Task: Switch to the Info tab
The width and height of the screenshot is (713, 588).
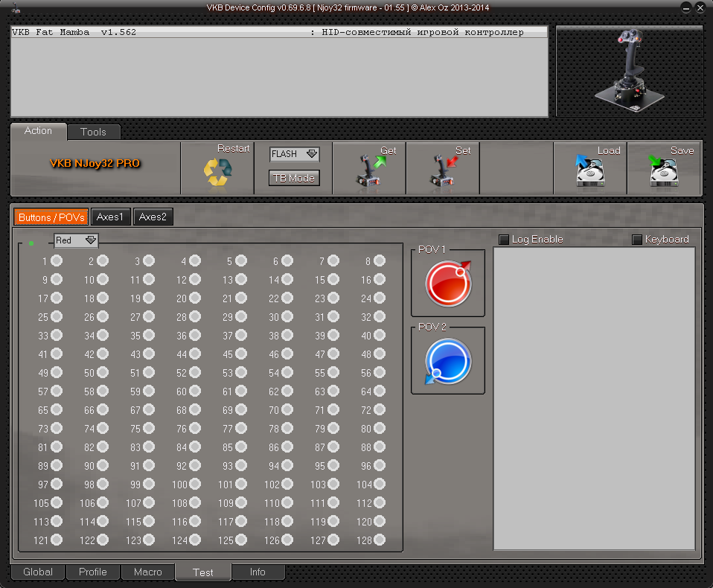Action: pyautogui.click(x=258, y=572)
